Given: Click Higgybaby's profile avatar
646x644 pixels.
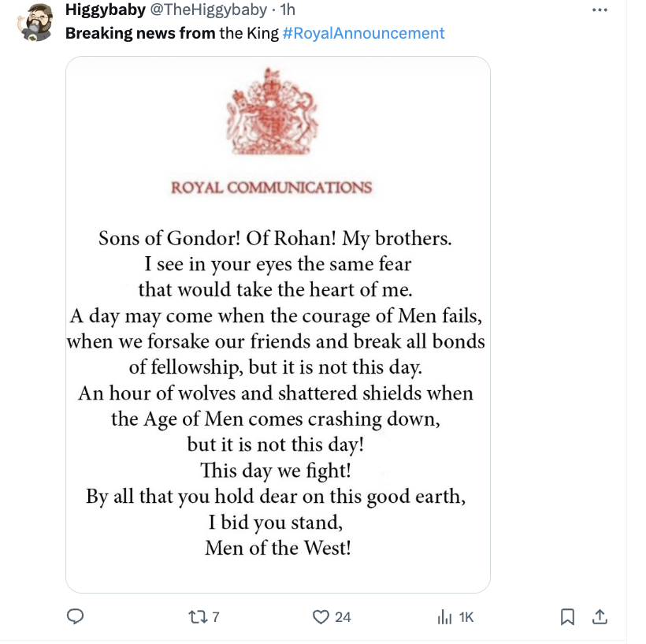Looking at the screenshot, I should [35, 20].
